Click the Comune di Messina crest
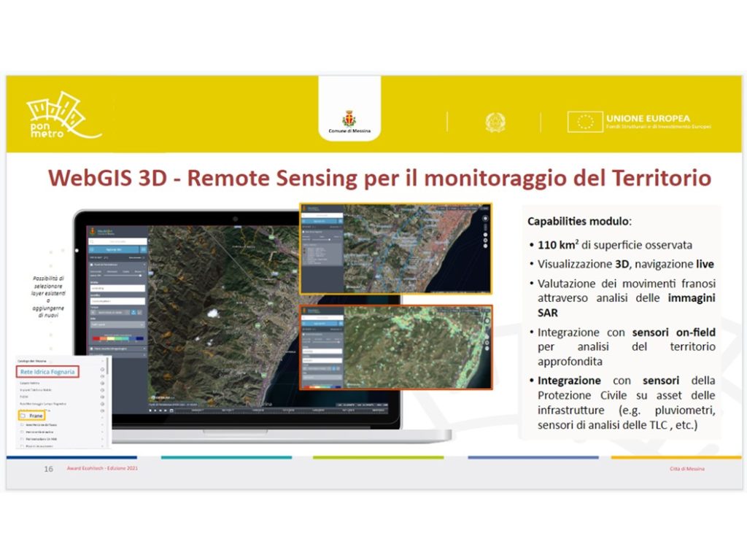Screen dimensions: 747x560 click(x=349, y=119)
